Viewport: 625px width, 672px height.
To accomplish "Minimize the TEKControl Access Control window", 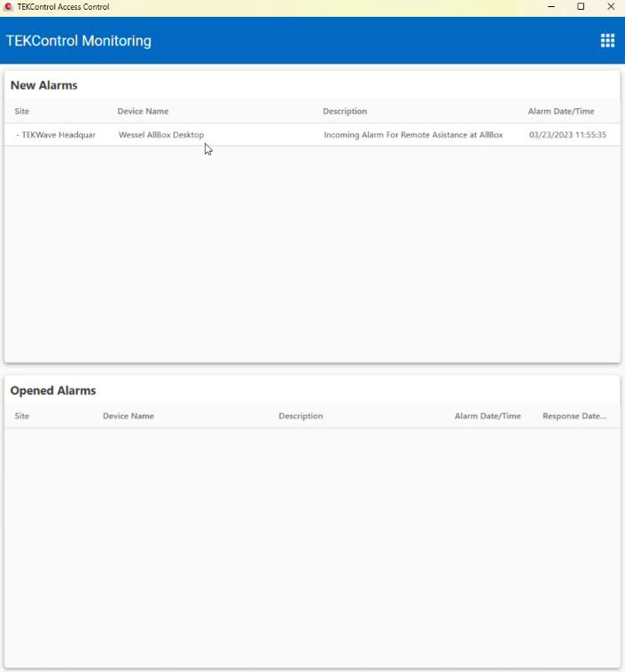I will point(551,6).
